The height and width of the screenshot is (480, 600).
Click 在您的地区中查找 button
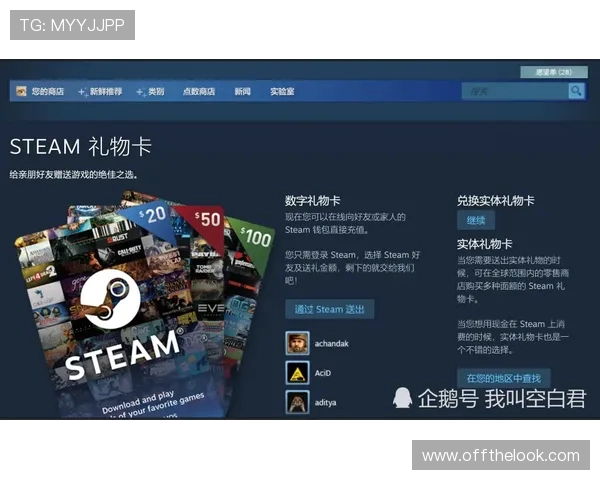(504, 378)
